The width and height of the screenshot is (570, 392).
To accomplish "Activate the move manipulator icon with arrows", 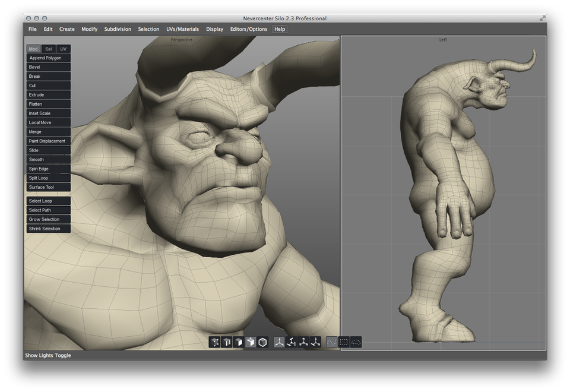I will tap(279, 342).
